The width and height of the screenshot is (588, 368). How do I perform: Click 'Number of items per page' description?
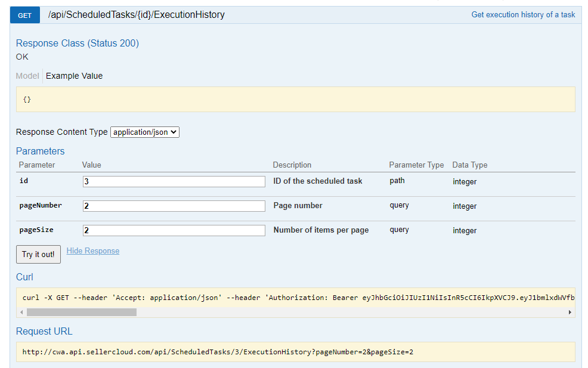click(321, 230)
